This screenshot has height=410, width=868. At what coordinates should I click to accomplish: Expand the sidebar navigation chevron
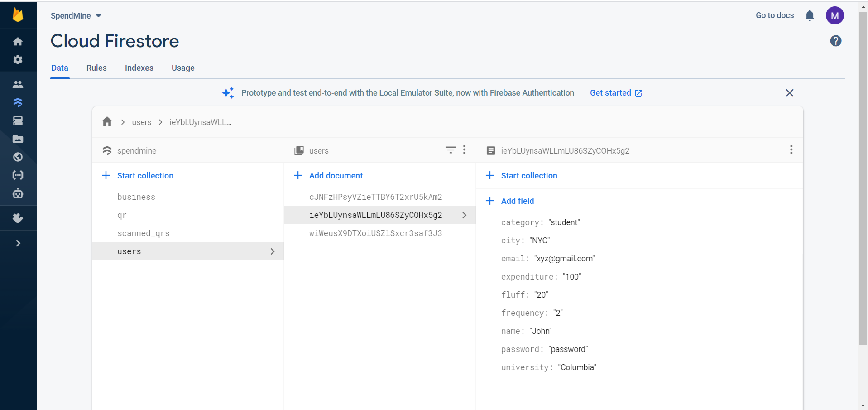pos(18,243)
